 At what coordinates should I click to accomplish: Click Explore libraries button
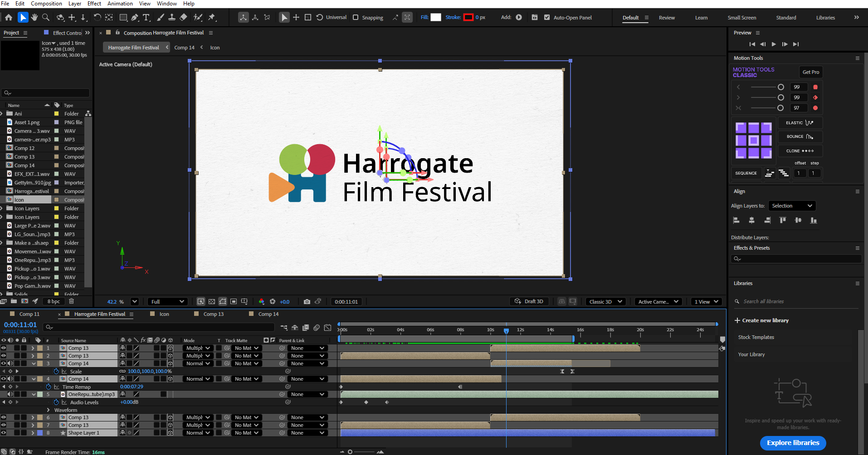tap(792, 443)
